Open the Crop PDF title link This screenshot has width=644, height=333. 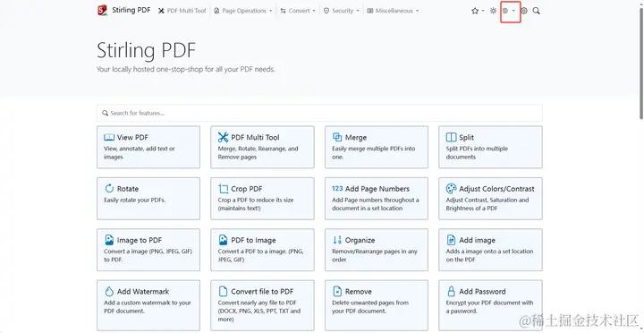247,189
